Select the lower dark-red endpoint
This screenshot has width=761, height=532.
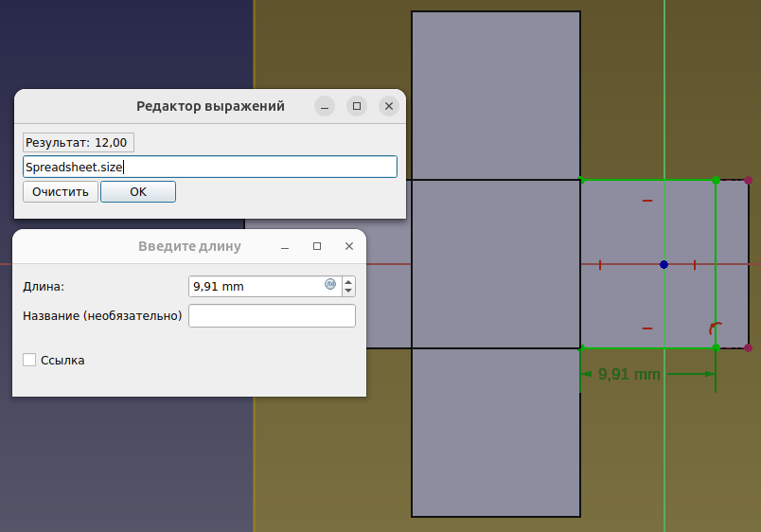pyautogui.click(x=749, y=348)
